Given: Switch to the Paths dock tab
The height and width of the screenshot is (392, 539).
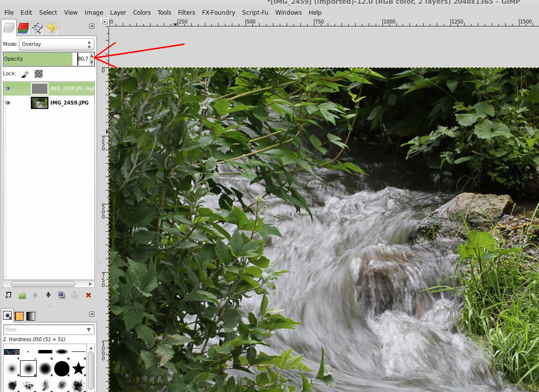Looking at the screenshot, I should click(x=38, y=28).
